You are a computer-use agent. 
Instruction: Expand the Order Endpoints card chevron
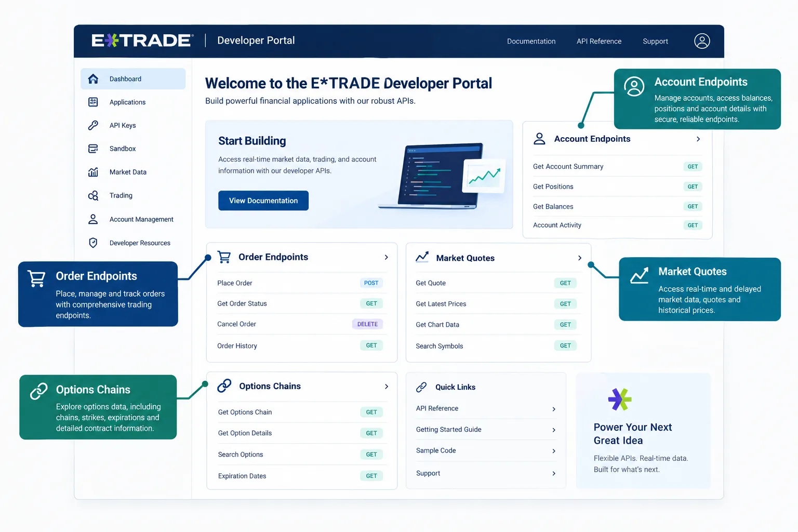pyautogui.click(x=386, y=257)
